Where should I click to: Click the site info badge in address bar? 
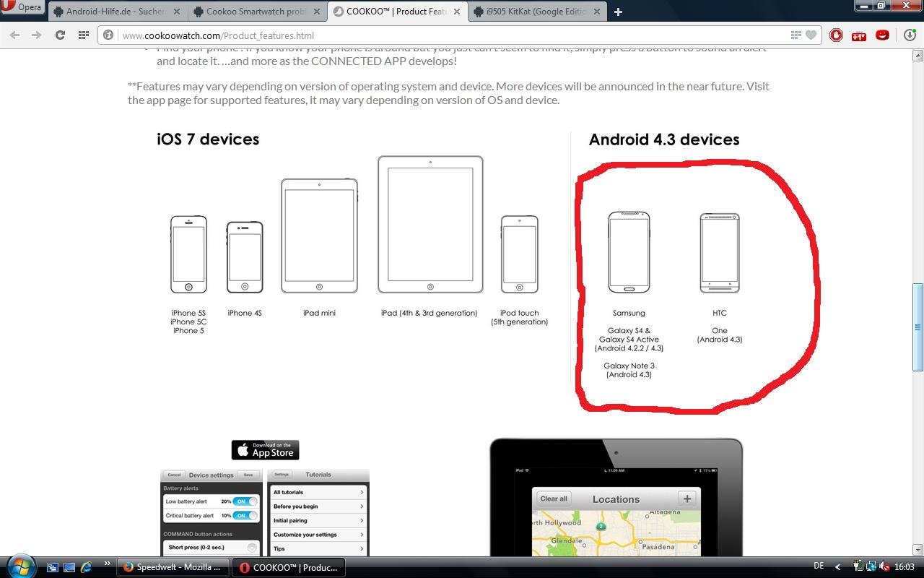108,35
